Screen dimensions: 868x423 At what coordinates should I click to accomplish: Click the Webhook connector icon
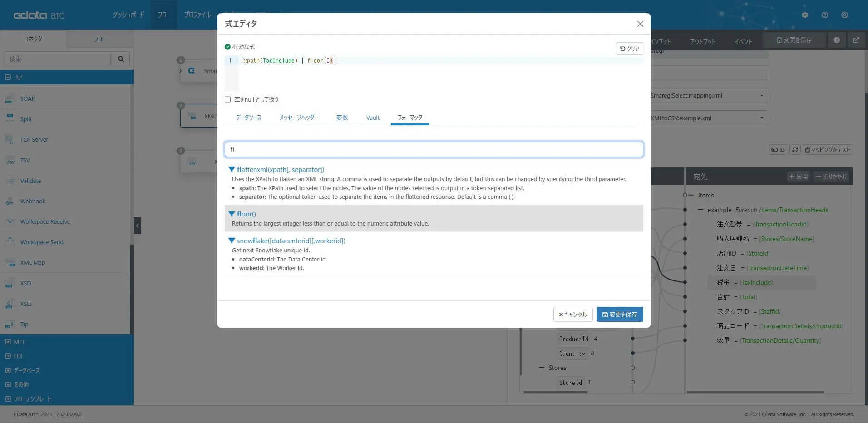point(10,201)
